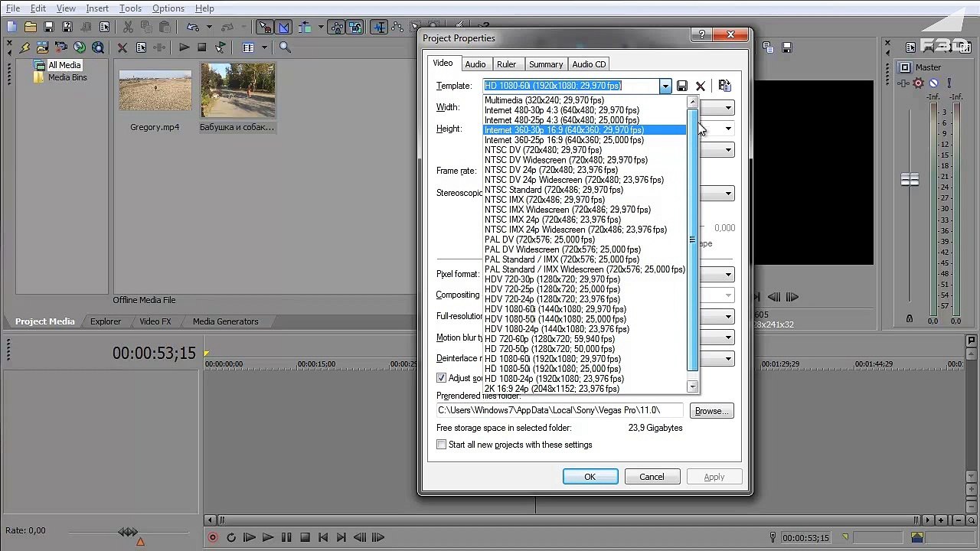Click the Record button in the transport bar
This screenshot has height=551, width=980.
pos(213,538)
